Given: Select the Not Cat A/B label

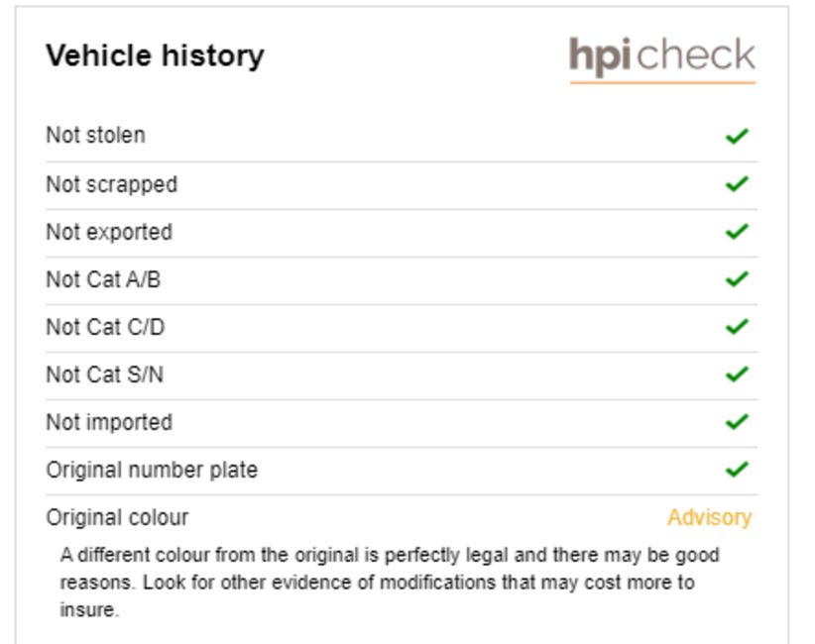Looking at the screenshot, I should [103, 279].
